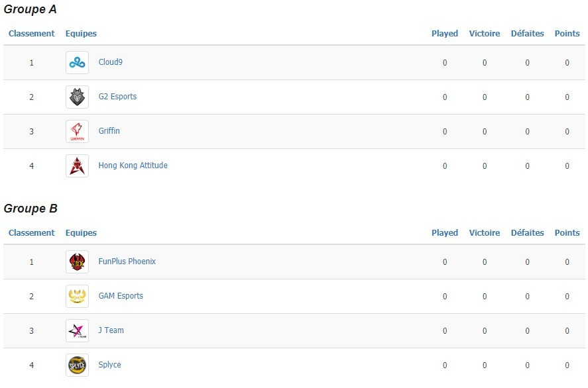Open the GAM Esports logo
588x388 pixels.
point(78,296)
